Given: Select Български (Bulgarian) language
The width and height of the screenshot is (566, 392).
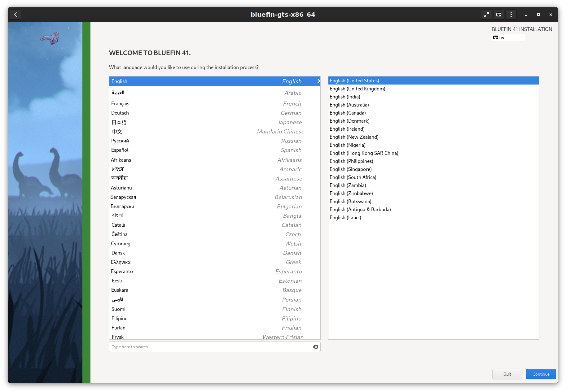Looking at the screenshot, I should 215,206.
